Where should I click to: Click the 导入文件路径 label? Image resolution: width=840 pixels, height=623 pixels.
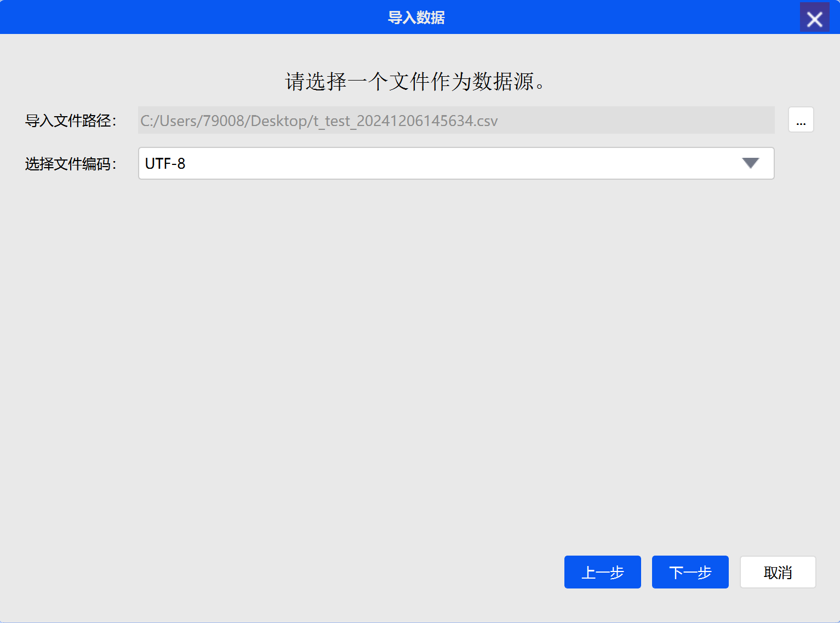(71, 121)
